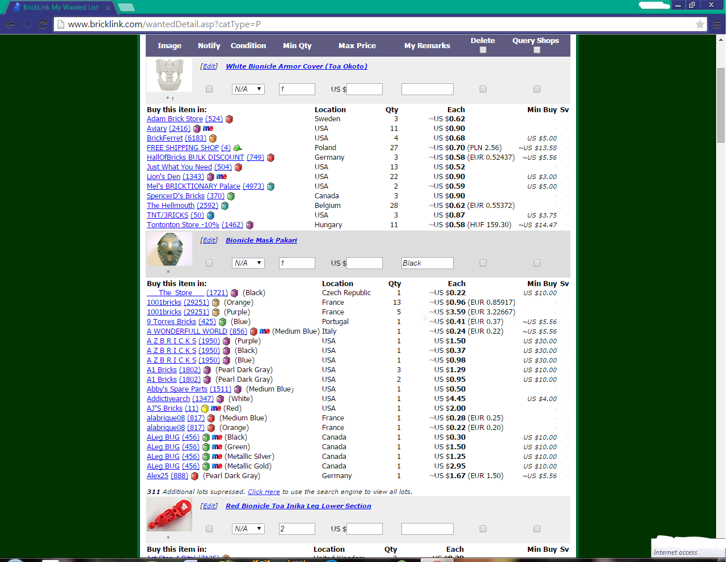Image resolution: width=728 pixels, height=562 pixels.
Task: Click the 'me' icon beside A WONDERFUL WORLD
Action: (x=265, y=331)
